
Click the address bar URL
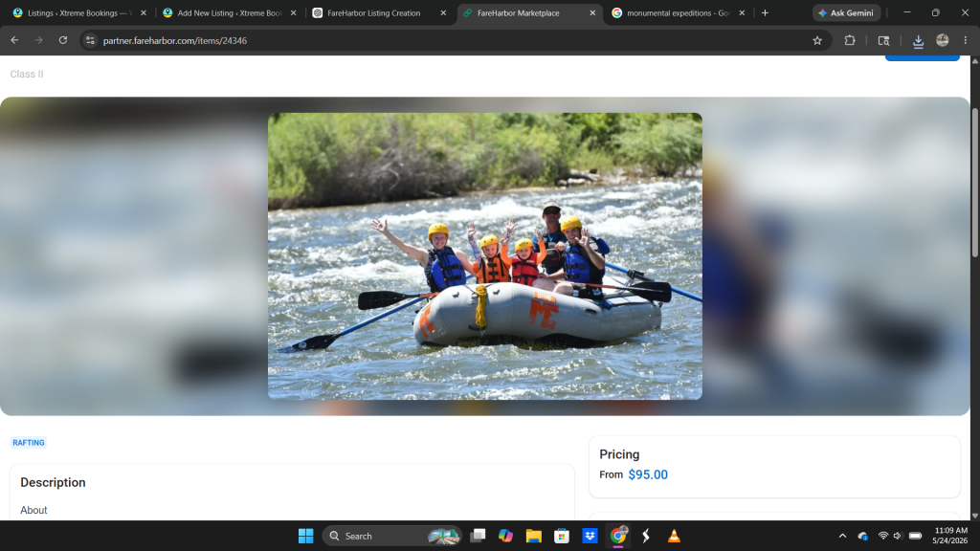point(175,40)
